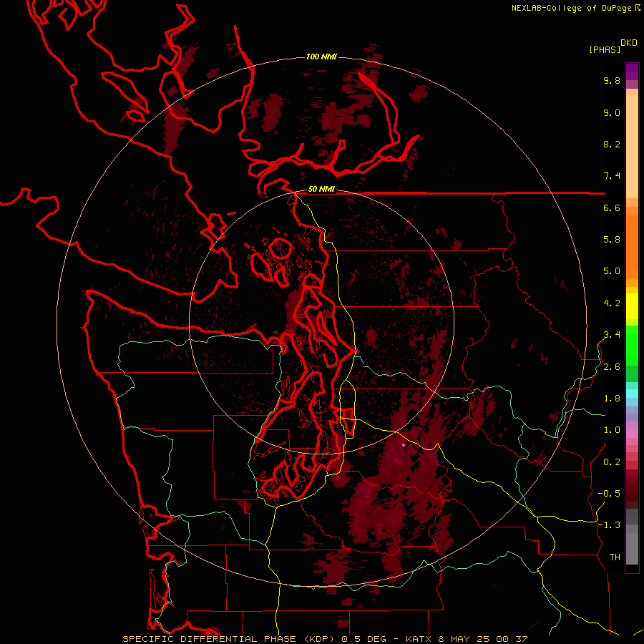Click the 0.2 scale value
The width and height of the screenshot is (644, 644).
612,462
